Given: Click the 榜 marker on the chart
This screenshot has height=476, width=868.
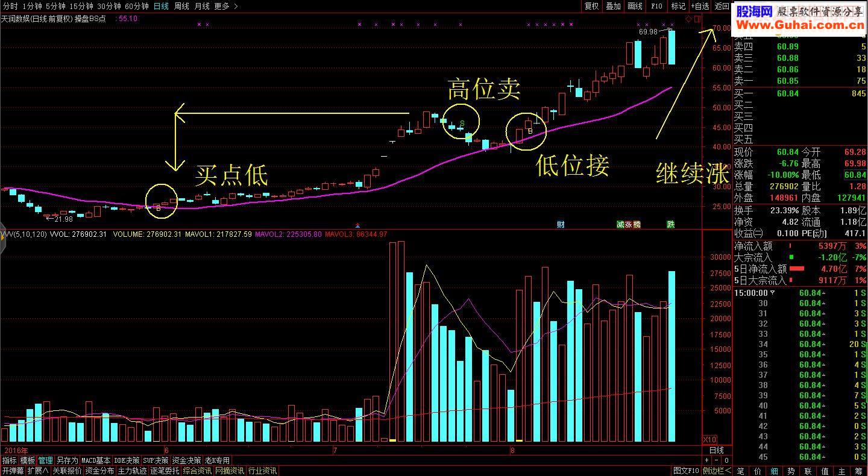Looking at the screenshot, I should click(x=637, y=224).
